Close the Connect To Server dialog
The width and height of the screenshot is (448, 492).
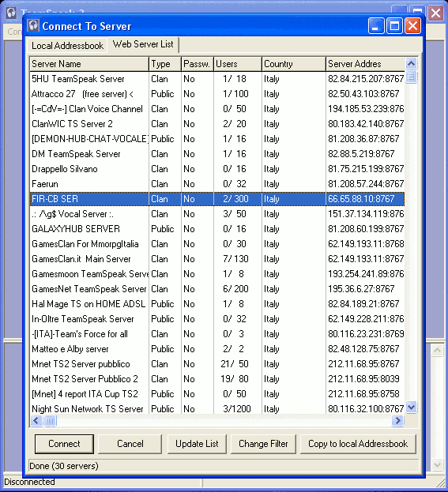pyautogui.click(x=412, y=25)
